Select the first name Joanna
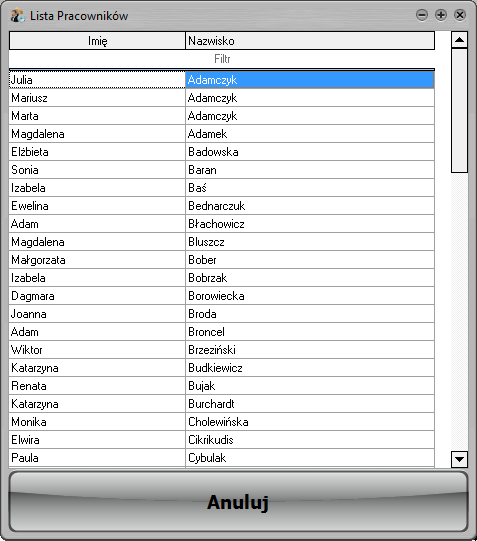Screen dimensions: 477x541 [97, 314]
